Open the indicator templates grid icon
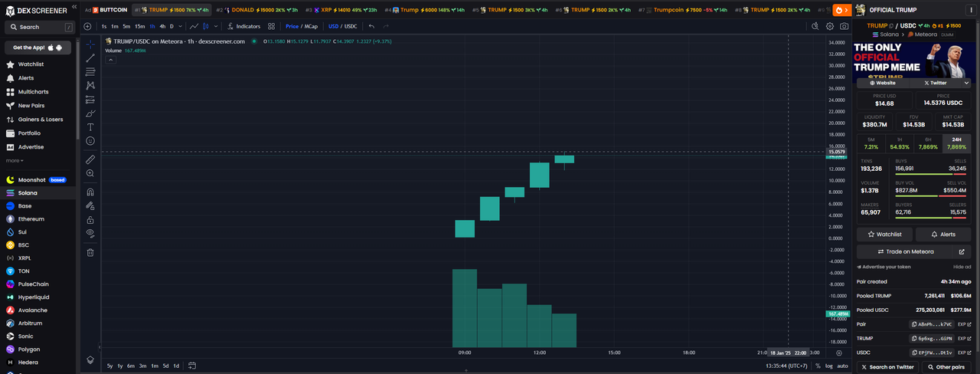Viewport: 980px width, 374px height. (271, 26)
